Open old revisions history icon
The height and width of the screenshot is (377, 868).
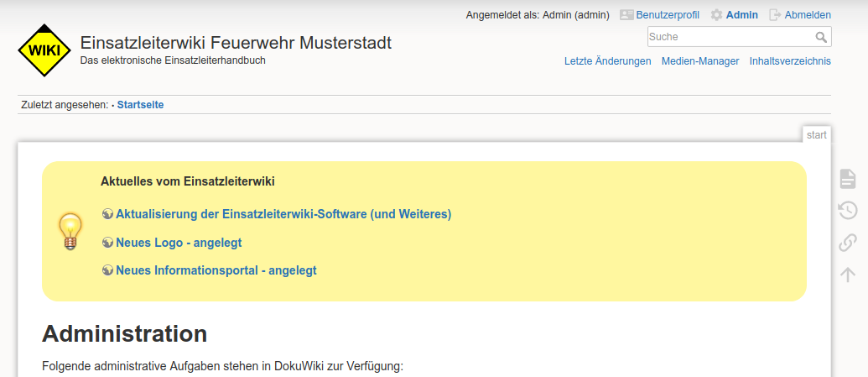[x=848, y=211]
